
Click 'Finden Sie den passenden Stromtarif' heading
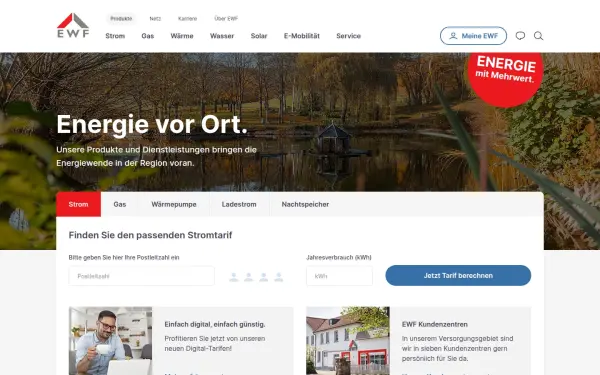click(150, 235)
